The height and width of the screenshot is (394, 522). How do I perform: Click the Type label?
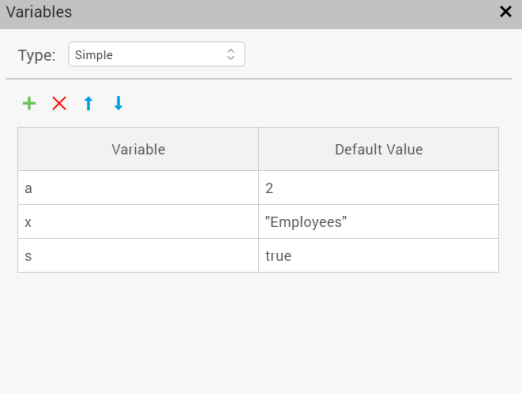coord(37,55)
